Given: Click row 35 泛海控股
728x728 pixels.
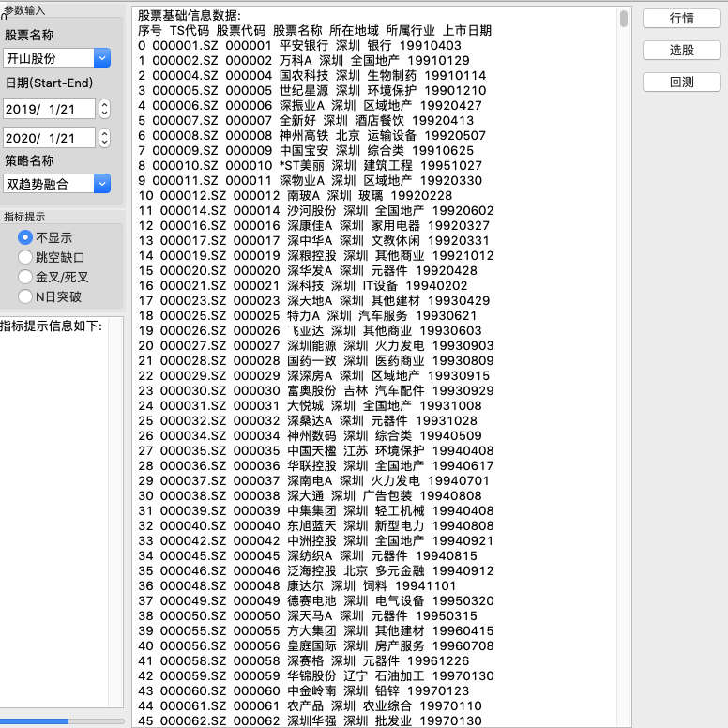Looking at the screenshot, I should 316,570.
